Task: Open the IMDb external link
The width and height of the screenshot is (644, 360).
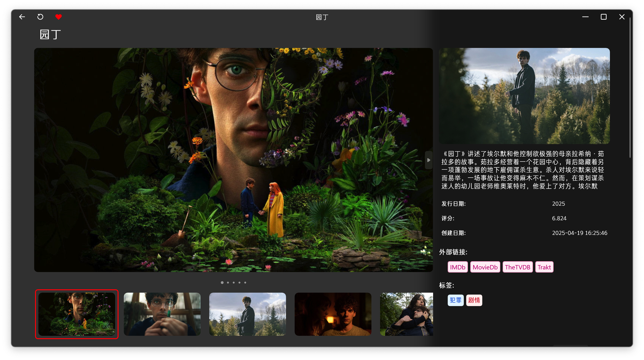Action: point(457,267)
